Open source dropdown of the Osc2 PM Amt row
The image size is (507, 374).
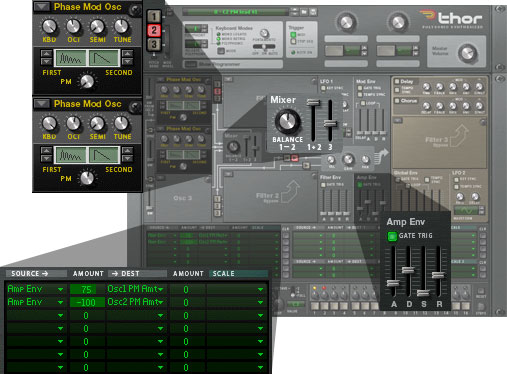coord(60,302)
